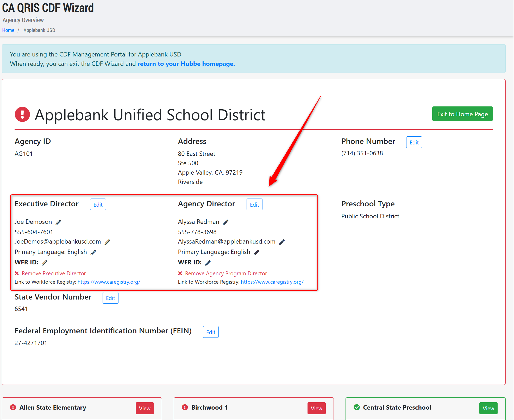Viewport: 514px width, 420px height.
Task: Follow return to your Hubbe homepage link
Action: 186,64
